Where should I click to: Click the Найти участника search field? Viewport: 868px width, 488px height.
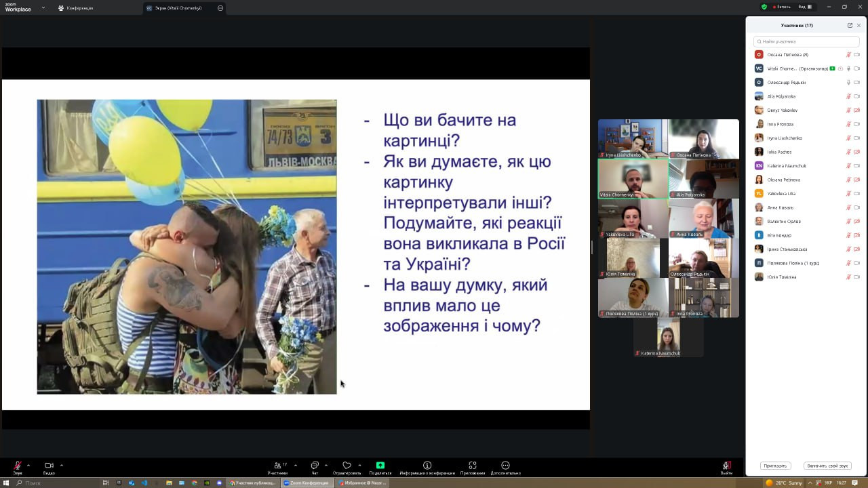(x=807, y=41)
